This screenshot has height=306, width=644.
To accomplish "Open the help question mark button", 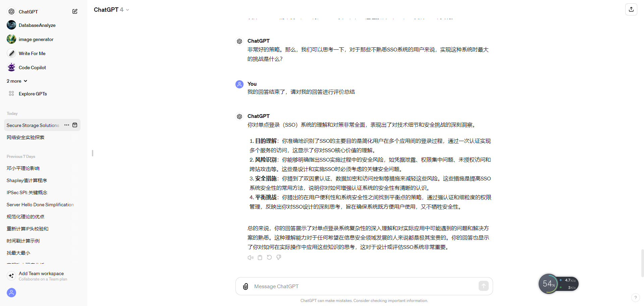I will point(635,298).
